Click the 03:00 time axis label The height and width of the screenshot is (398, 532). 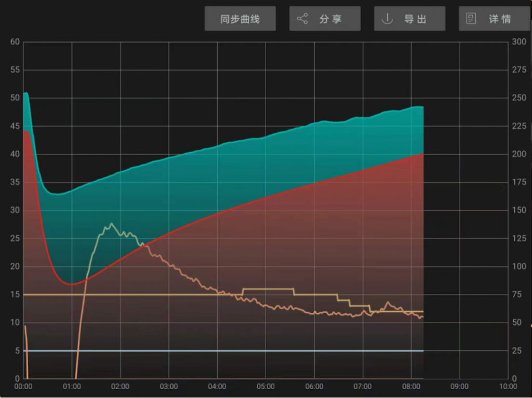coord(169,387)
